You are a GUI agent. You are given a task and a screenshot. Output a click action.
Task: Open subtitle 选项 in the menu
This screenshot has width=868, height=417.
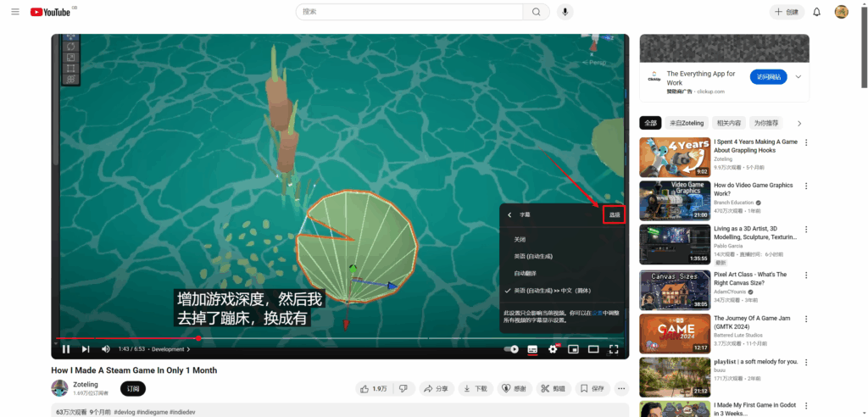pos(614,214)
